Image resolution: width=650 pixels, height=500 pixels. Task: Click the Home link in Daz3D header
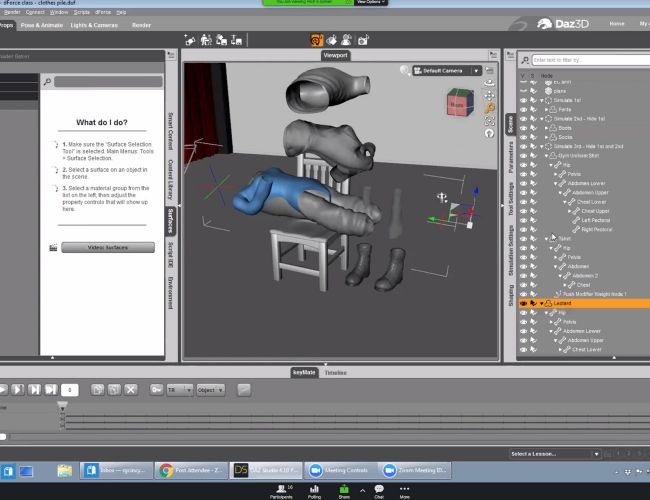617,22
